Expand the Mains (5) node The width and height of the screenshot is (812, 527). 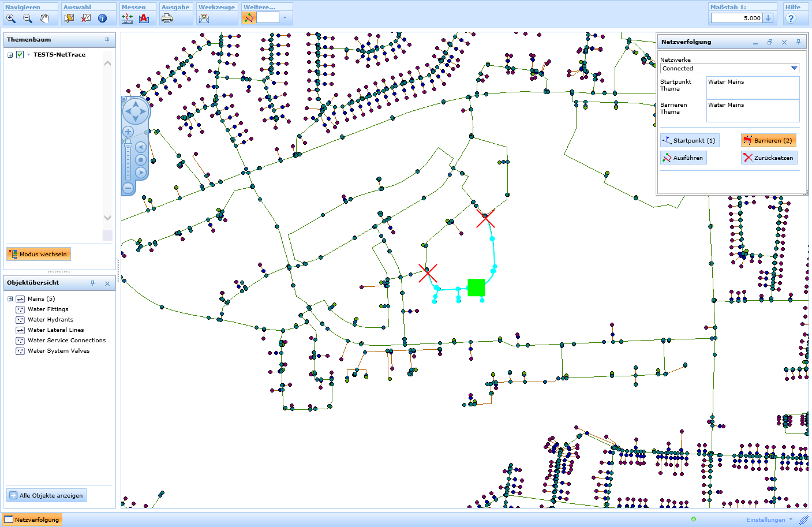click(10, 299)
